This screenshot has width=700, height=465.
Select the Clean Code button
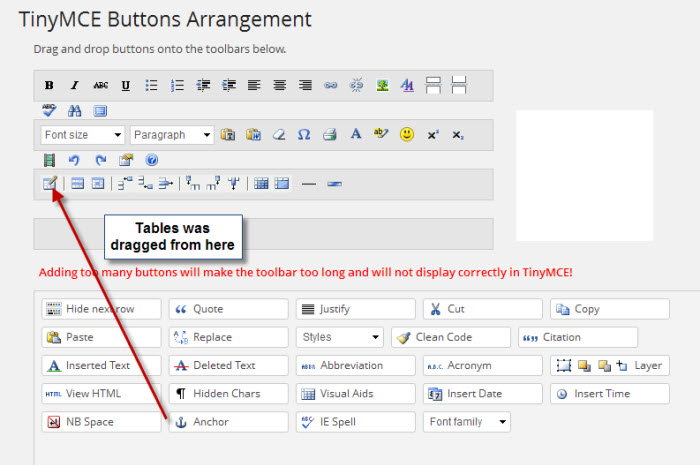point(451,337)
